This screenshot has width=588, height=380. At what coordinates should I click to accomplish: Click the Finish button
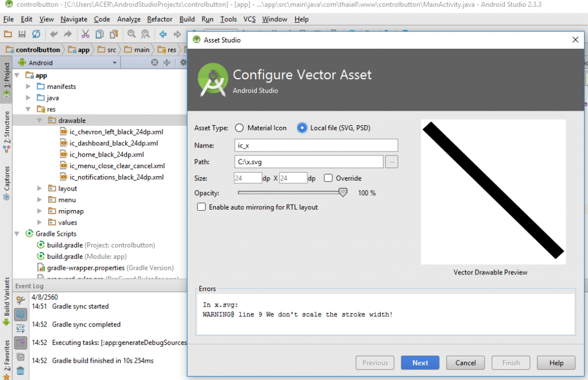click(x=510, y=363)
